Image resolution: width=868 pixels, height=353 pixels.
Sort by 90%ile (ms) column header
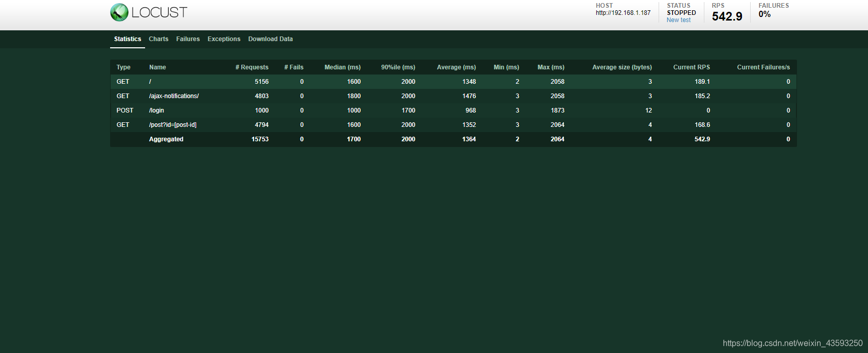[x=398, y=67]
